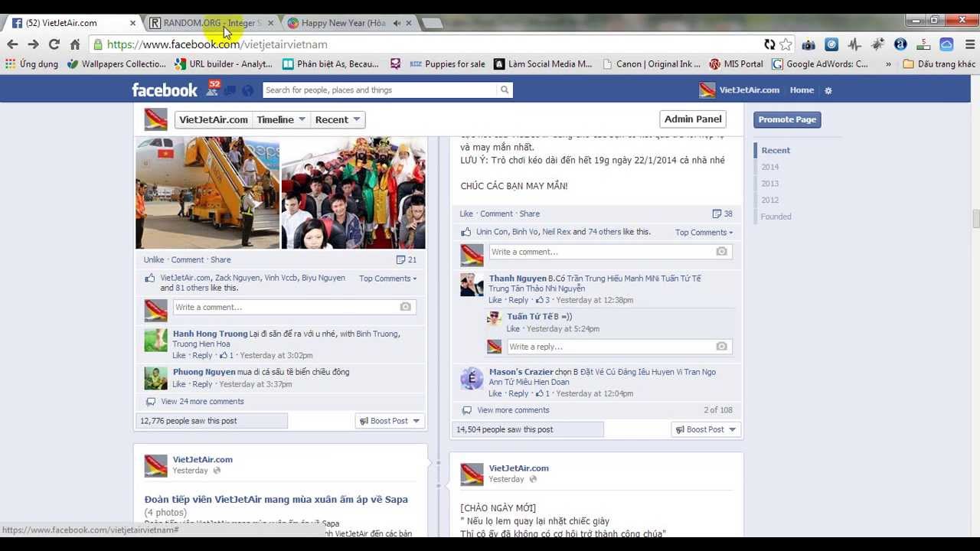Open the Facebook messages icon
Viewport: 980px width, 551px height.
point(230,90)
